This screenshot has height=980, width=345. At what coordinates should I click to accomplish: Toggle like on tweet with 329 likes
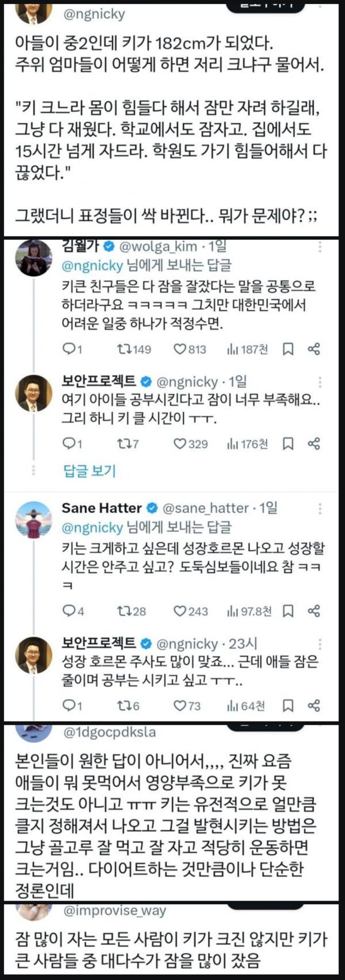[180, 444]
